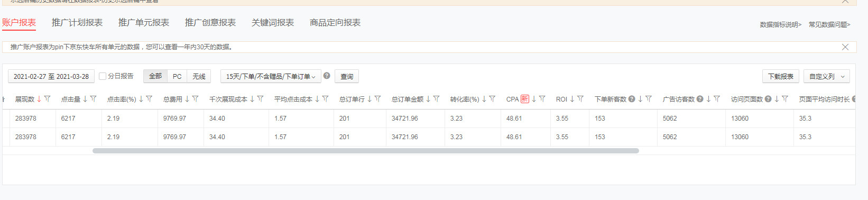868x200 pixels.
Task: Switch to 推广创意报表 tab
Action: (x=210, y=23)
